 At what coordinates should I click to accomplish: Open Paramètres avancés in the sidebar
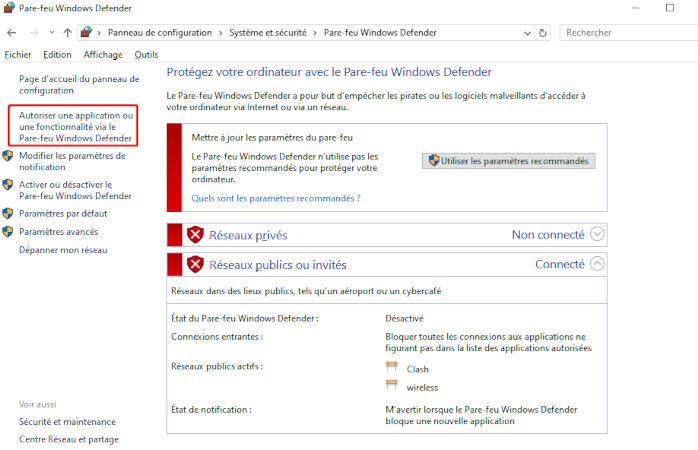tap(58, 232)
